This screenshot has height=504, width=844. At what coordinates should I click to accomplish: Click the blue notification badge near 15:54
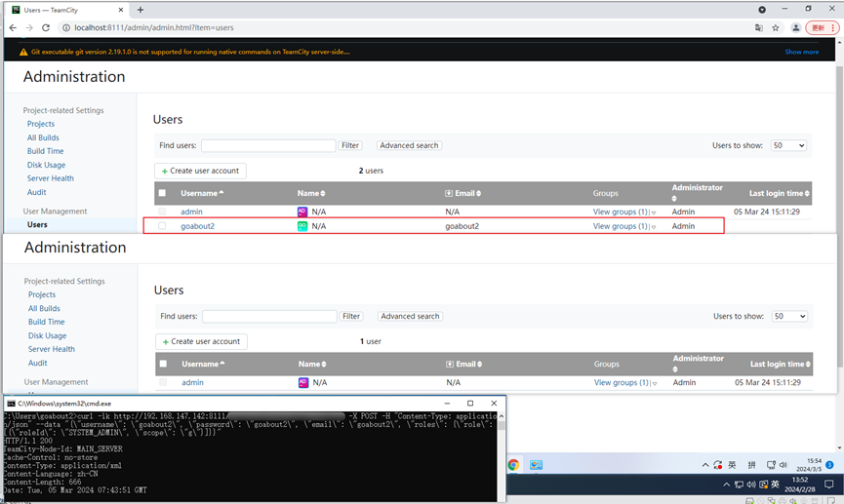pyautogui.click(x=830, y=465)
